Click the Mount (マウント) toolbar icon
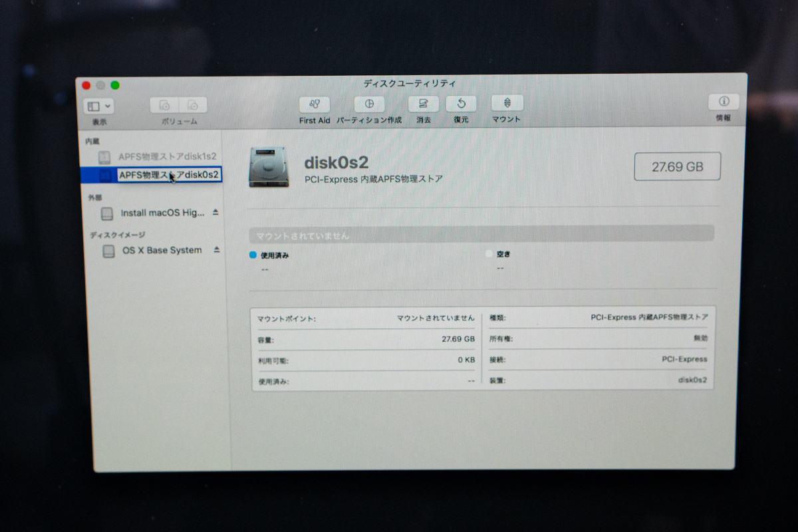 pos(507,102)
